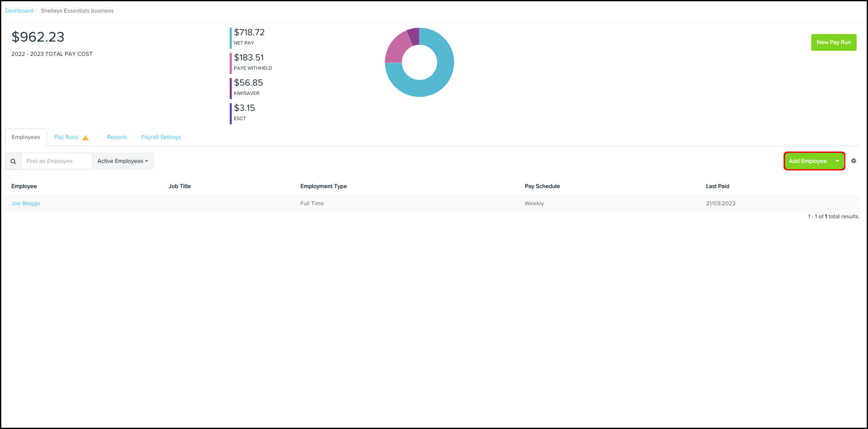Switch to the Pay Runs tab
This screenshot has width=868, height=429.
pyautogui.click(x=66, y=137)
